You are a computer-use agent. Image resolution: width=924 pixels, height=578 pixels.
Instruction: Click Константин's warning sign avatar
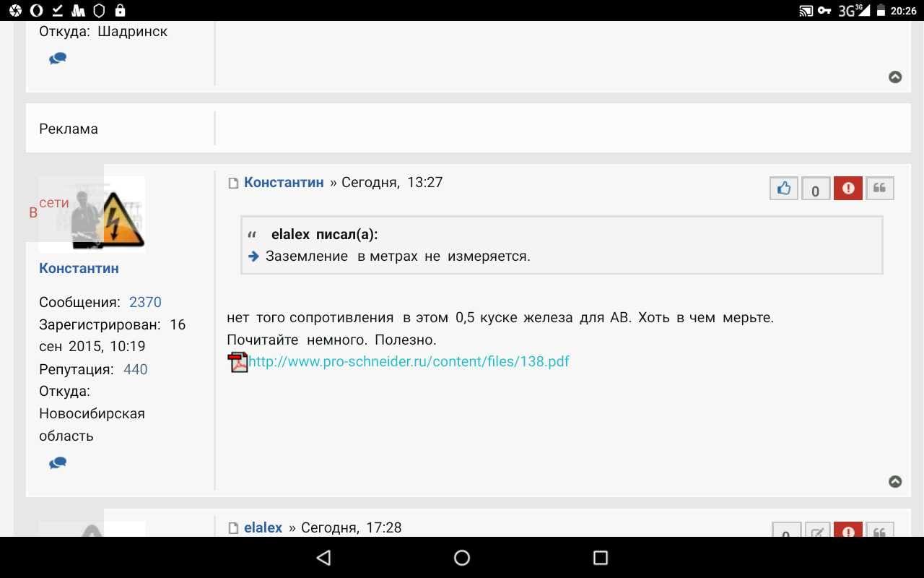108,217
